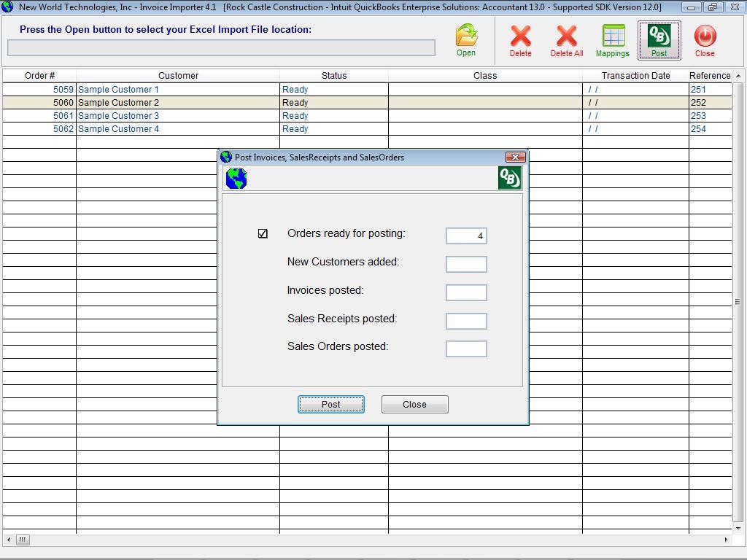Viewport: 747px width, 560px height.
Task: Click reference number 253 cell
Action: coord(711,116)
